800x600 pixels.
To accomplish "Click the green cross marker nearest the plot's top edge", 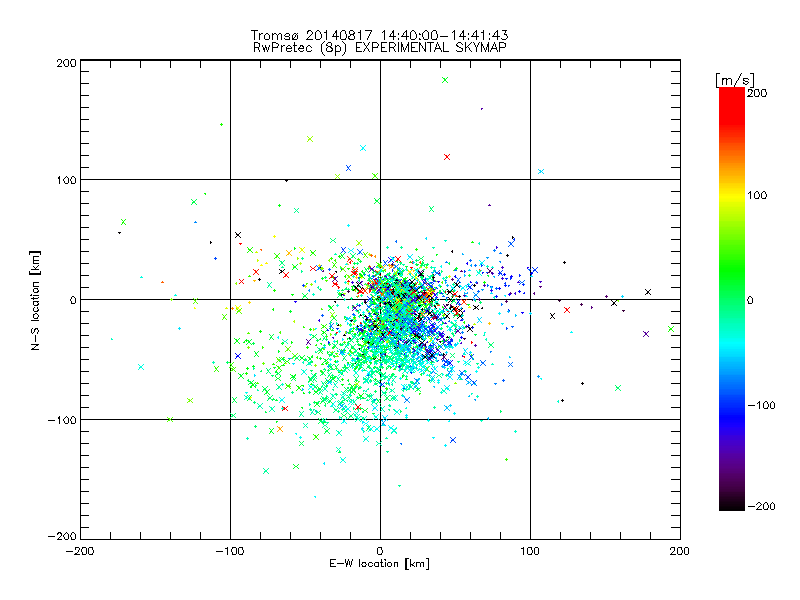I will pyautogui.click(x=445, y=80).
